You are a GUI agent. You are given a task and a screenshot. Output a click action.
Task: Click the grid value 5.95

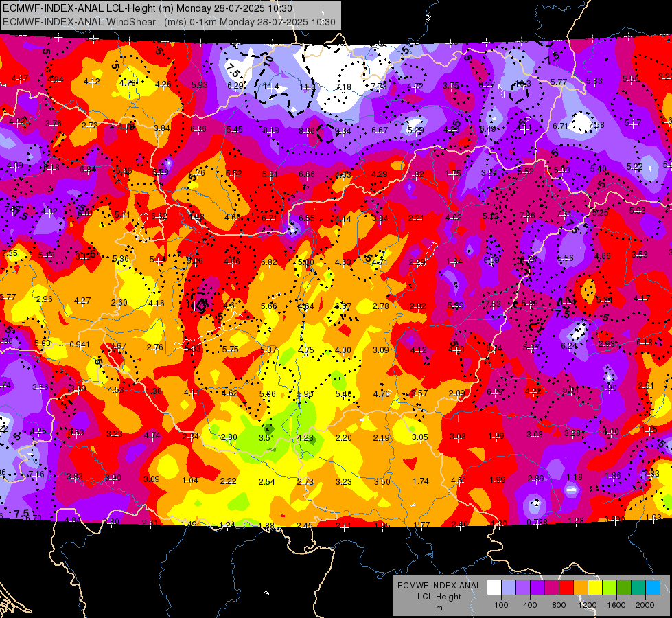click(305, 393)
